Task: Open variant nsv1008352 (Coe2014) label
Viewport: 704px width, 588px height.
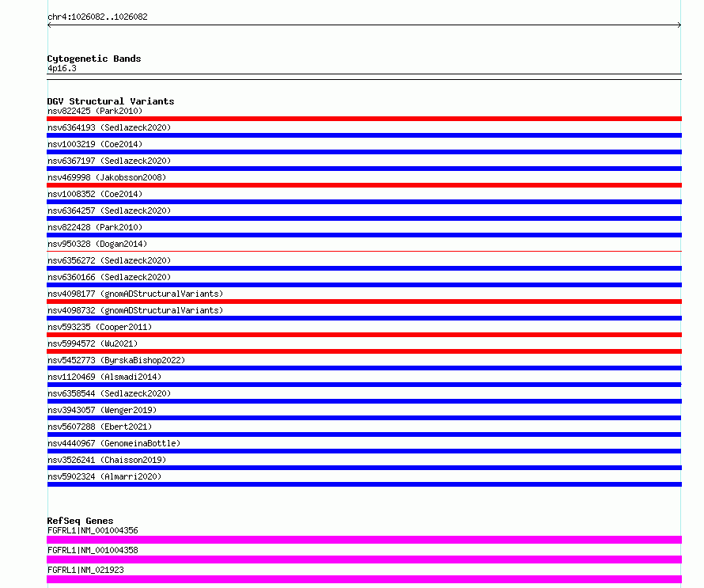Action: point(95,194)
